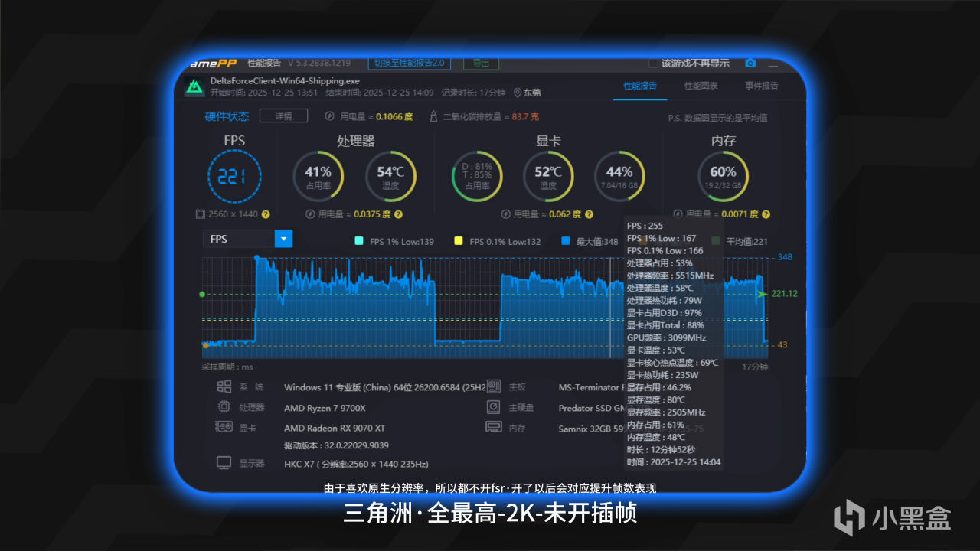Click the 显卡热功耗 : 235W tooltip row
This screenshot has width=980, height=551.
click(663, 375)
